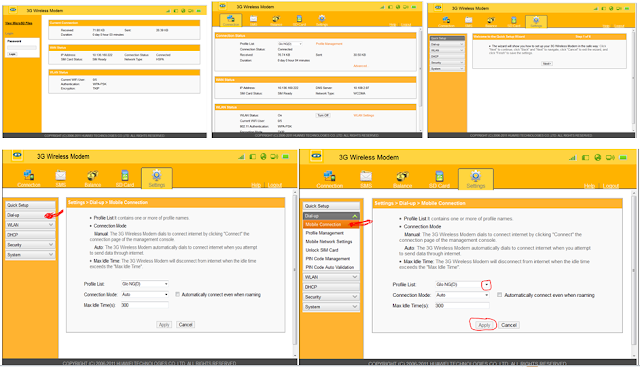The width and height of the screenshot is (640, 367).
Task: Expand Dial-up section in collapsed Dial-up screenshot
Action: coord(30,215)
